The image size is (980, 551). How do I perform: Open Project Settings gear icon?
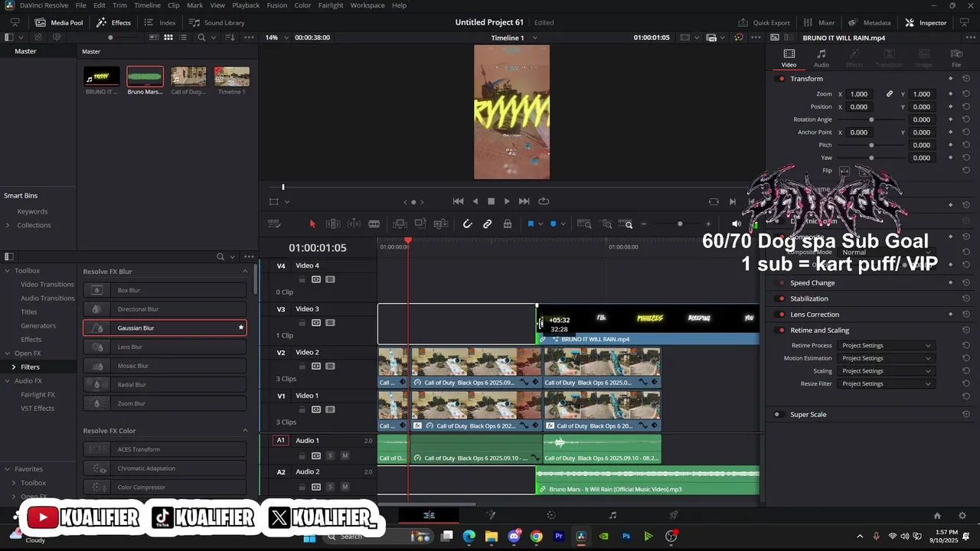[962, 515]
